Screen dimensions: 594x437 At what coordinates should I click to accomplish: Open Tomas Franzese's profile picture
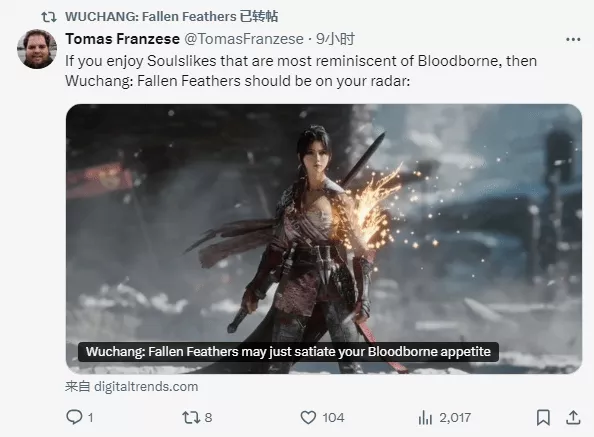tap(37, 49)
